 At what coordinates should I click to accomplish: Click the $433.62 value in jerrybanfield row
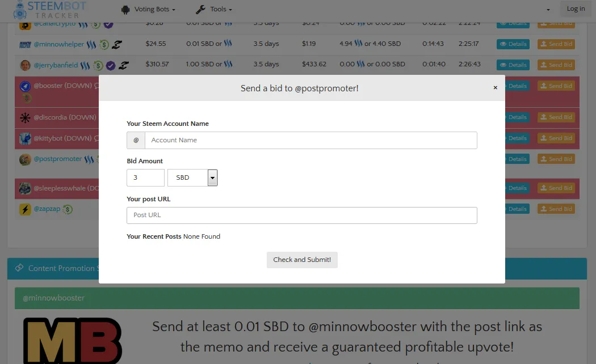tap(314, 64)
